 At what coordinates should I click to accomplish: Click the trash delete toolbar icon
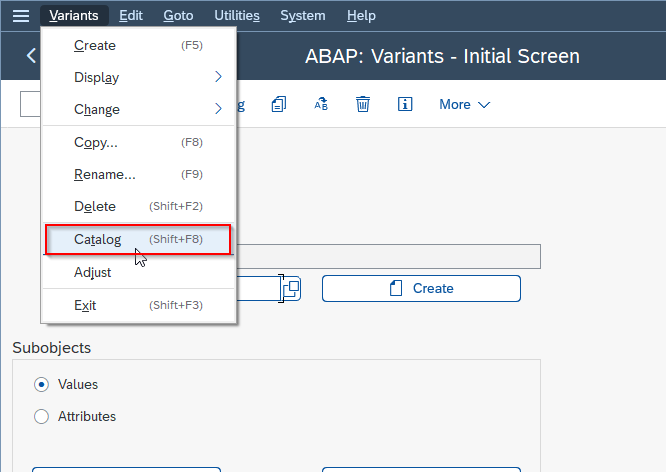coord(363,104)
